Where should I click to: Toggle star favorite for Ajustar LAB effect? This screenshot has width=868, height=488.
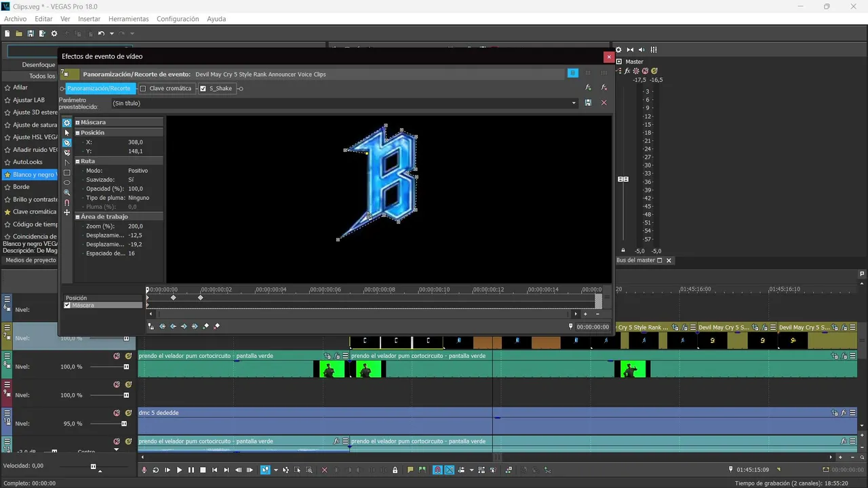[x=7, y=100]
